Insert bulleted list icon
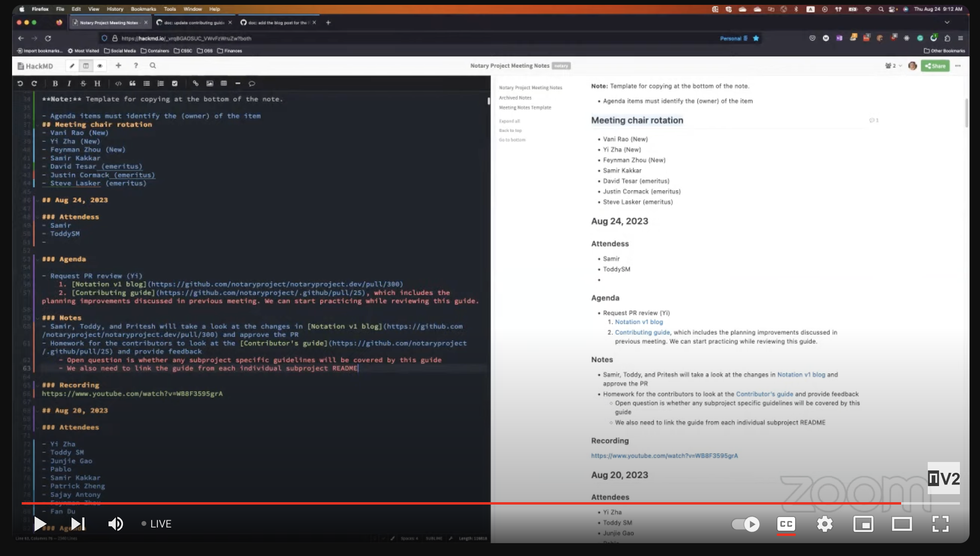Screen dimensions: 980x556 point(146,84)
